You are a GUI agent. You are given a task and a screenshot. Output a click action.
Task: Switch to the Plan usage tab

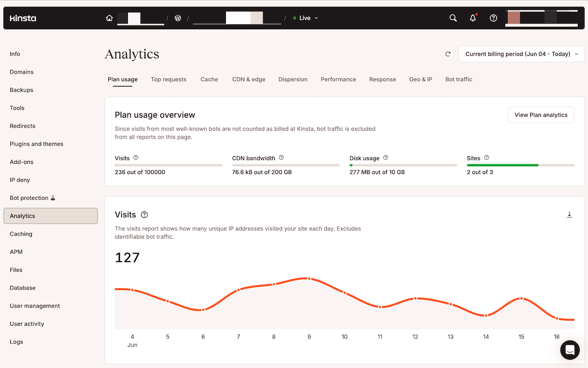122,79
